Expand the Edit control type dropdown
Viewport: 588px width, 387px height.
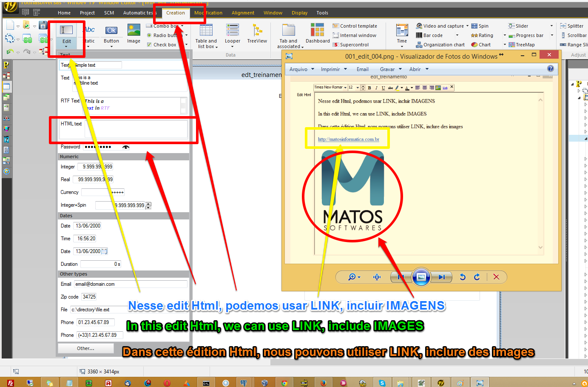coord(66,47)
